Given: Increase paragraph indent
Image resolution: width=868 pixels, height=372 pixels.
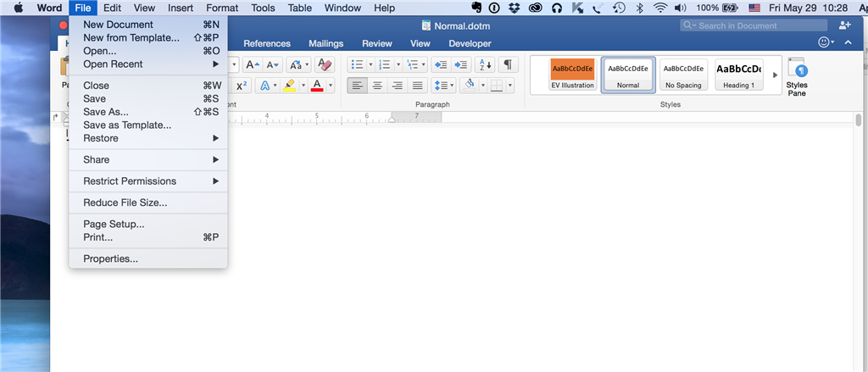Looking at the screenshot, I should [x=461, y=64].
